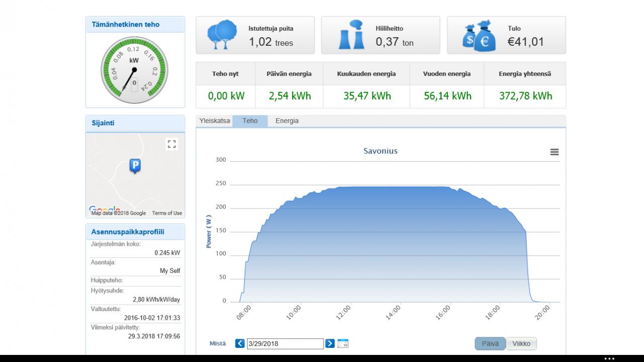Click the 2,54 kWh daily energy value
The height and width of the screenshot is (362, 644).
[290, 96]
